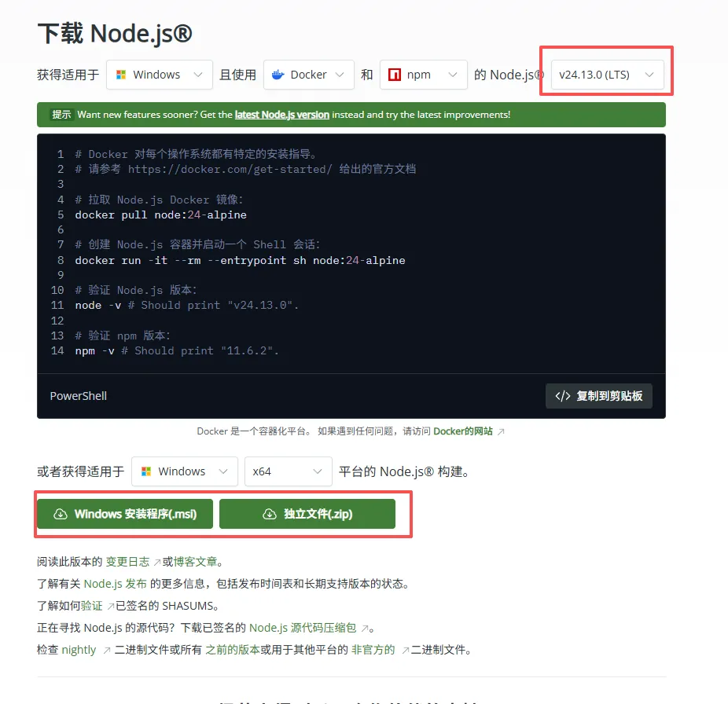Open the lower Windows platform dropdown

(184, 471)
